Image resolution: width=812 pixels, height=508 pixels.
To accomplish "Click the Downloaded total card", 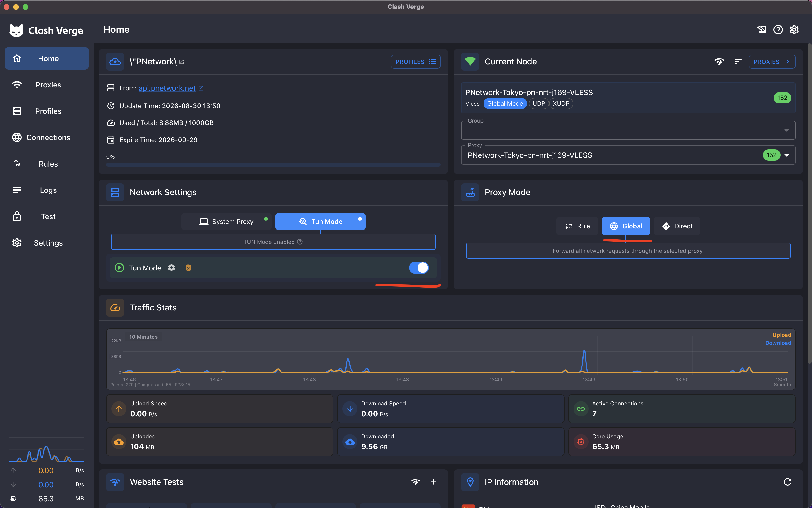I will (x=451, y=442).
